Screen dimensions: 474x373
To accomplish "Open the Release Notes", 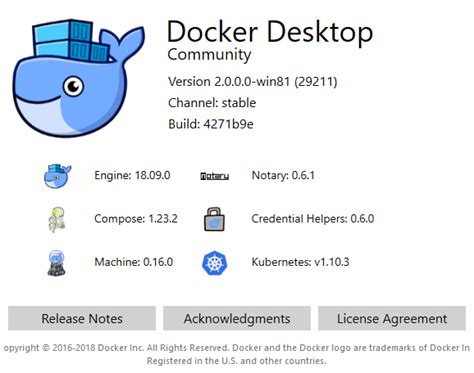I will (82, 318).
